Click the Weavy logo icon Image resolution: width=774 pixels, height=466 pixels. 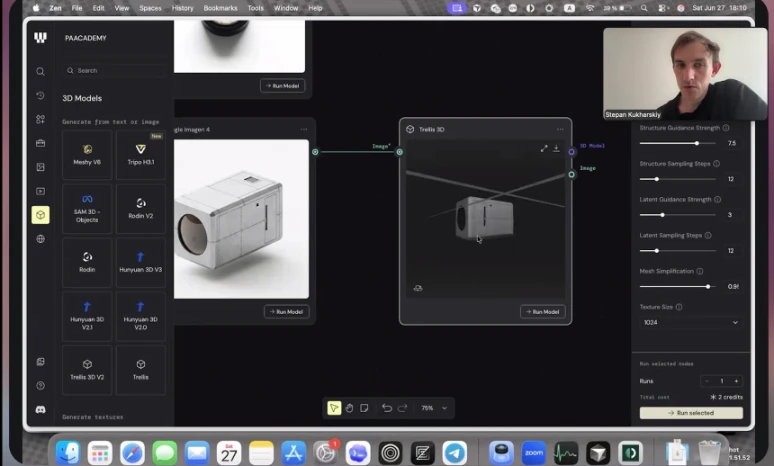pos(40,38)
